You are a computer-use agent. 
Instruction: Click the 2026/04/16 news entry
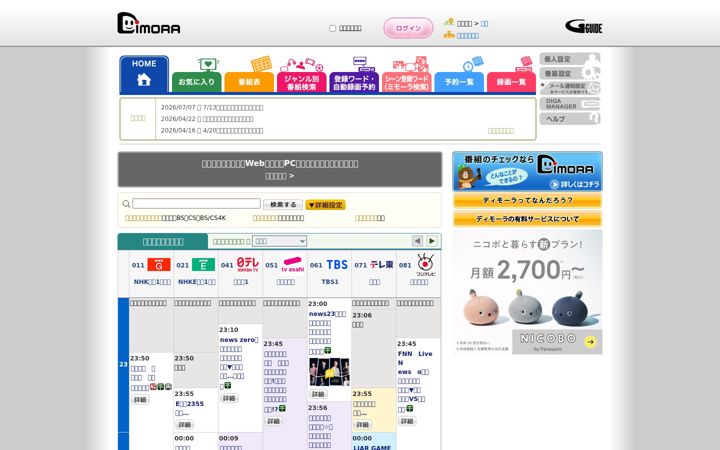[x=212, y=130]
